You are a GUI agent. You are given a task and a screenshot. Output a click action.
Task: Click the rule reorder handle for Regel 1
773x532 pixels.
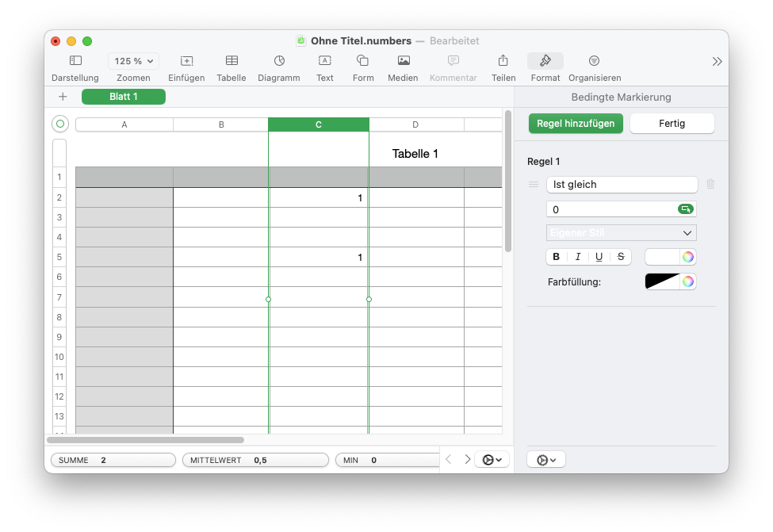pos(534,185)
